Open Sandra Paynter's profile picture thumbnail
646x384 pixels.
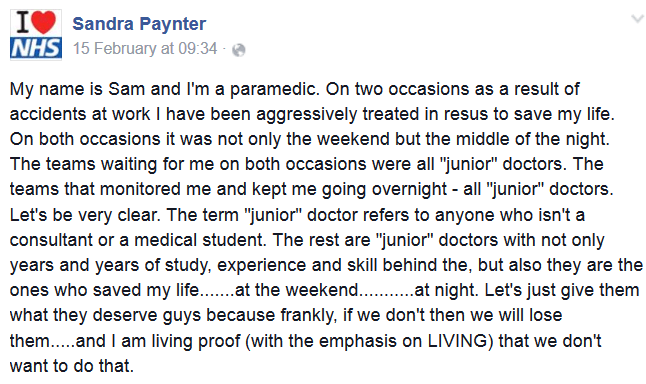tap(36, 35)
